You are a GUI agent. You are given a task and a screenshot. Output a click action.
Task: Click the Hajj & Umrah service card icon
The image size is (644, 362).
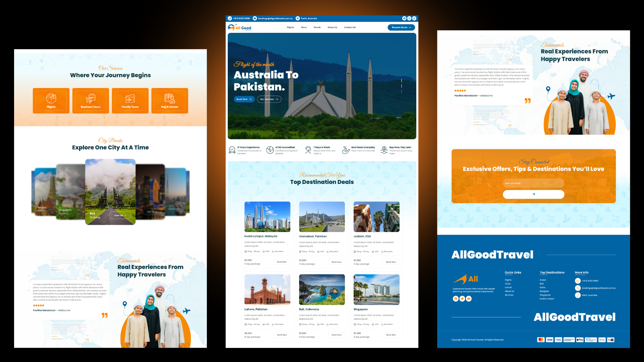pyautogui.click(x=170, y=98)
